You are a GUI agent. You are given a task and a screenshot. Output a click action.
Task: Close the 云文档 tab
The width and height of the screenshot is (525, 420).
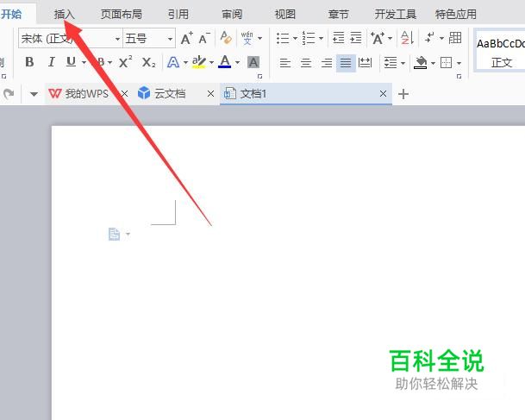click(x=210, y=94)
